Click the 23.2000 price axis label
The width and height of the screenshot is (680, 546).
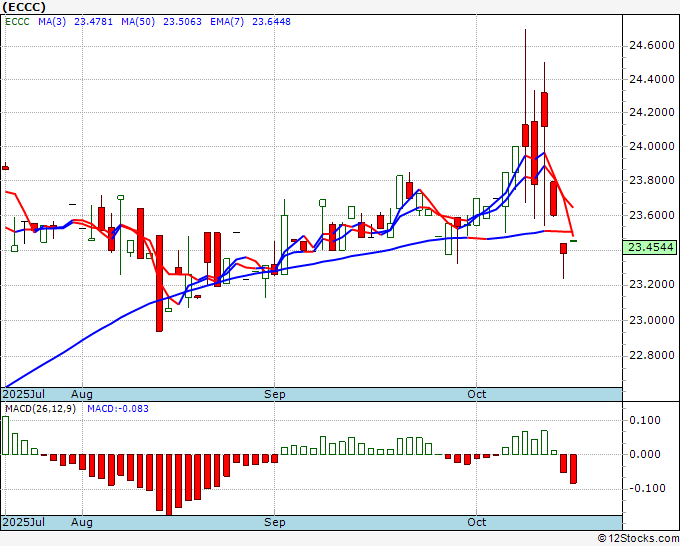point(652,284)
